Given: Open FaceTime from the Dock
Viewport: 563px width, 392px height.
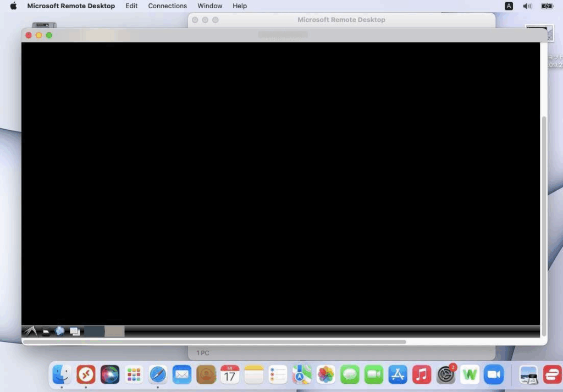Looking at the screenshot, I should (x=374, y=374).
